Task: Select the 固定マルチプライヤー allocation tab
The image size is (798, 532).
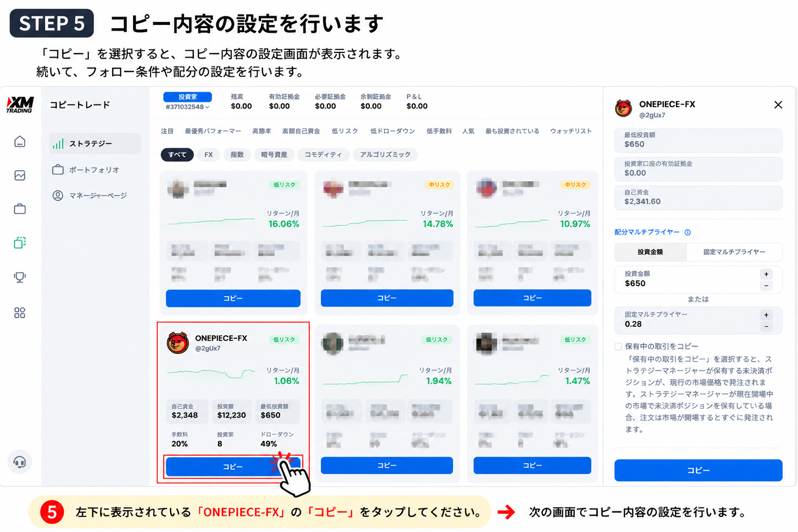Action: pyautogui.click(x=734, y=252)
